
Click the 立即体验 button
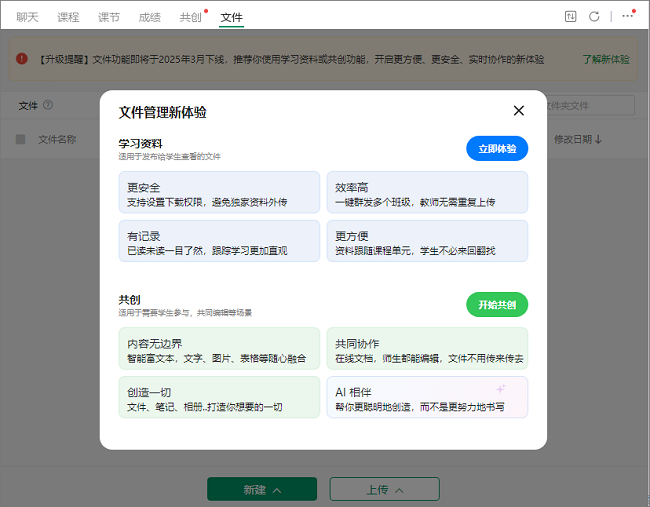point(497,148)
